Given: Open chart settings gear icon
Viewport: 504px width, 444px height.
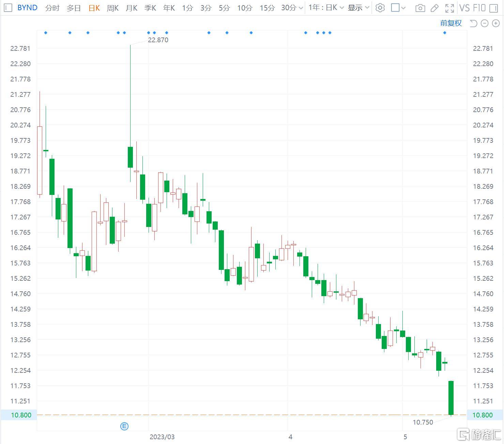Looking at the screenshot, I should pyautogui.click(x=380, y=7).
